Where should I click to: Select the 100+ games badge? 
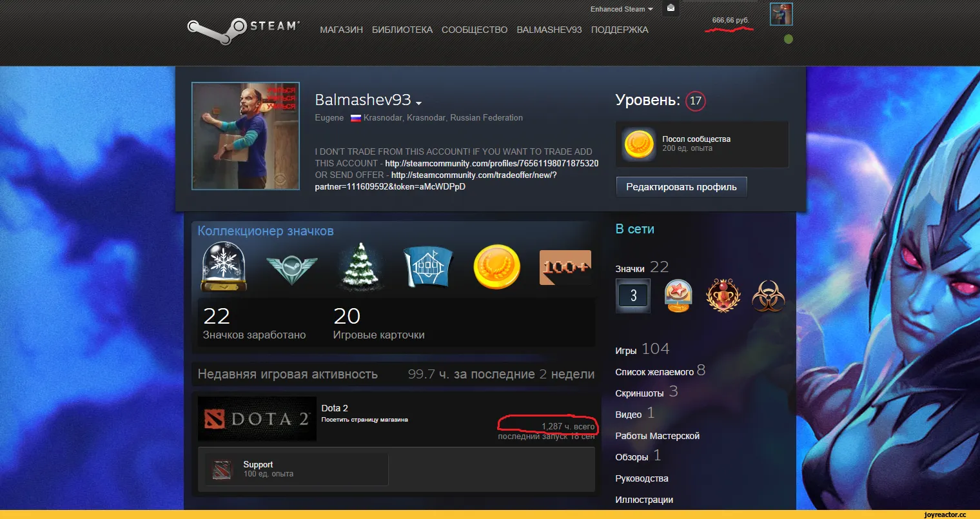coord(565,267)
